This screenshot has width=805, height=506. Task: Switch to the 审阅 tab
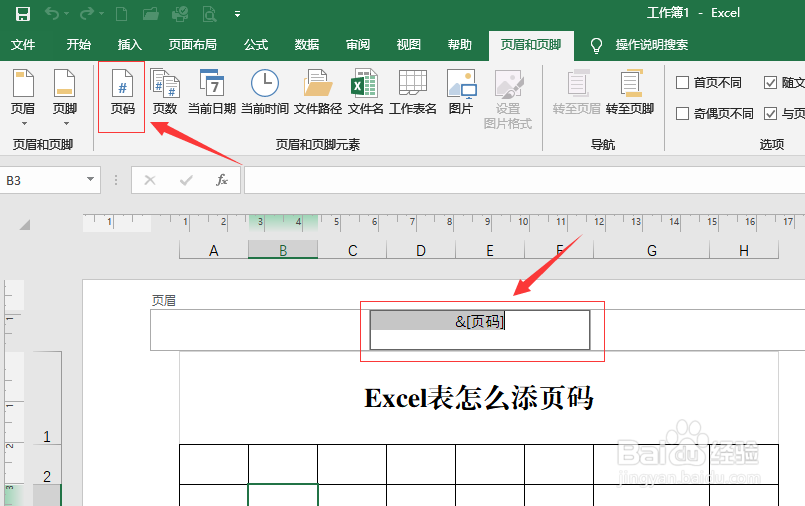[x=358, y=45]
